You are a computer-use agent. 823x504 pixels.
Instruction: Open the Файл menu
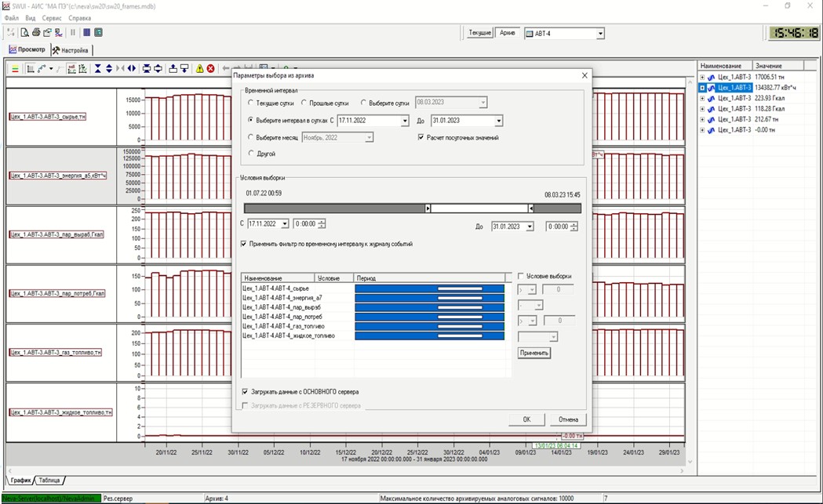coord(12,18)
